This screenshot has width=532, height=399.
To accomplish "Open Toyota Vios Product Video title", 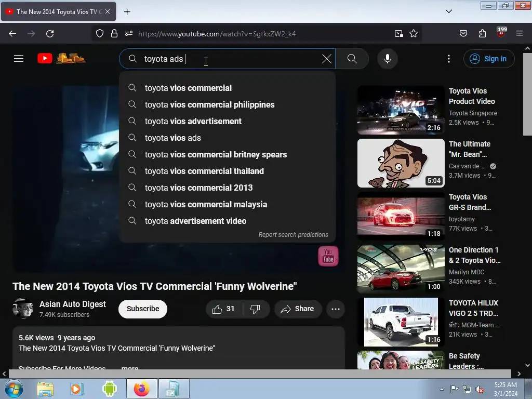I will click(472, 96).
